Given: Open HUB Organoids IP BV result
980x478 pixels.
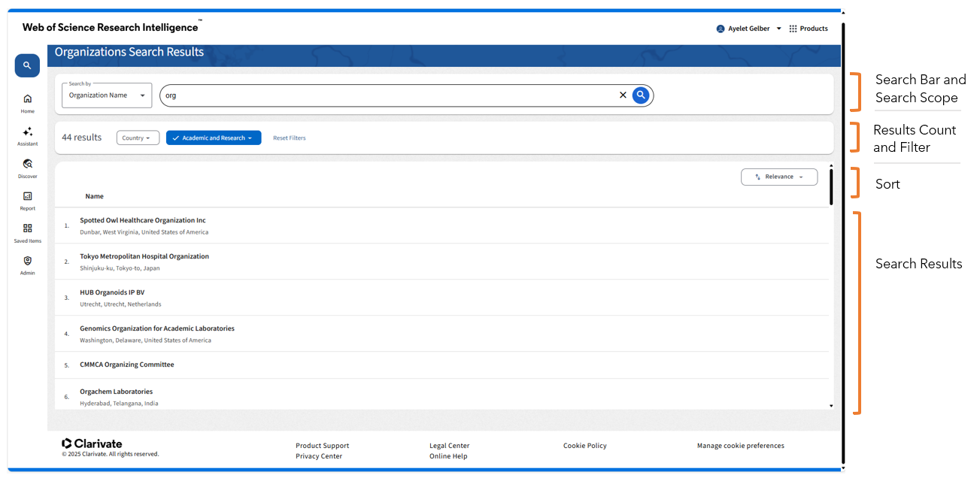Looking at the screenshot, I should coord(112,292).
